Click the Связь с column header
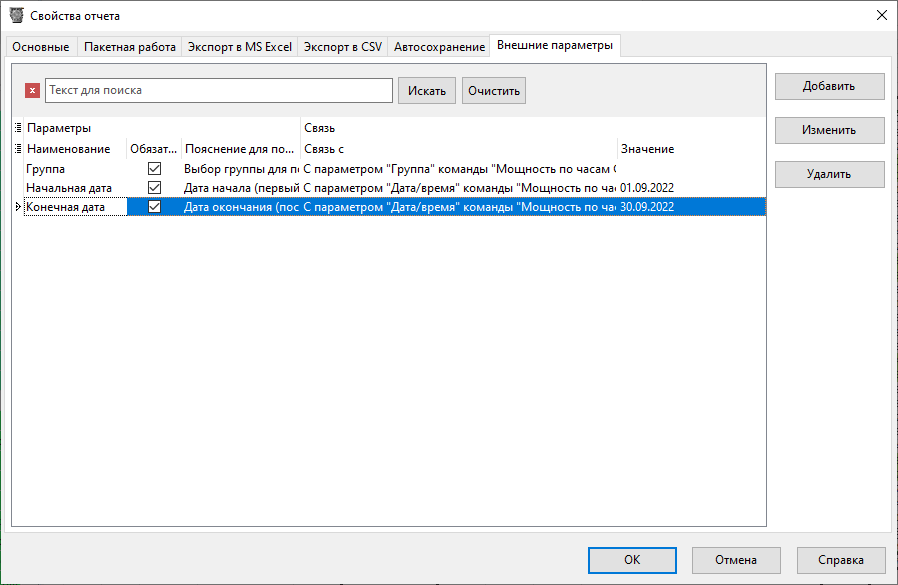898x585 pixels. point(459,149)
